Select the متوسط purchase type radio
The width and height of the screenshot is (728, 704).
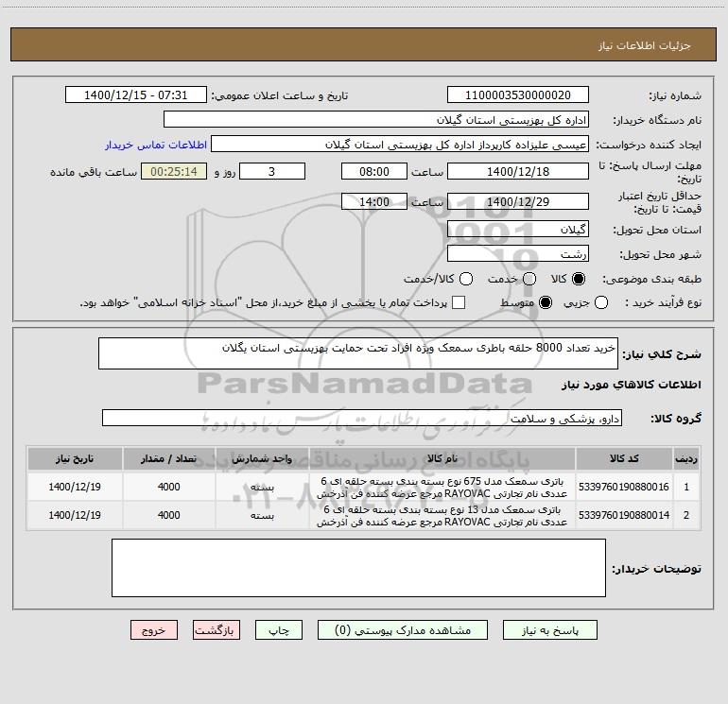click(x=546, y=302)
